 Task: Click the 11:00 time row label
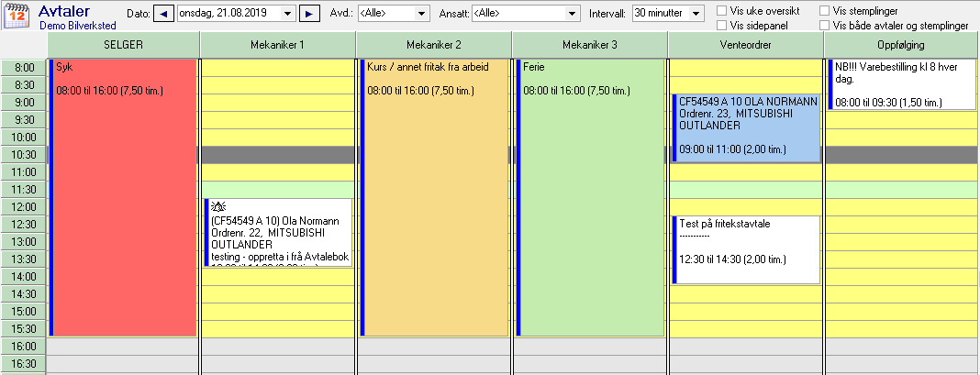tap(23, 171)
